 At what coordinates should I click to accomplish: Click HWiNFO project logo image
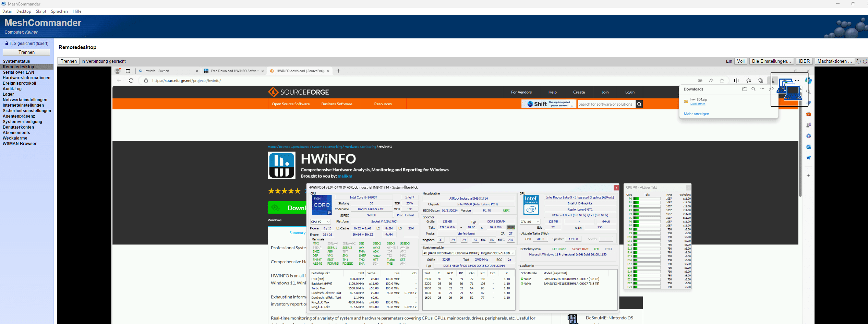[x=281, y=166]
